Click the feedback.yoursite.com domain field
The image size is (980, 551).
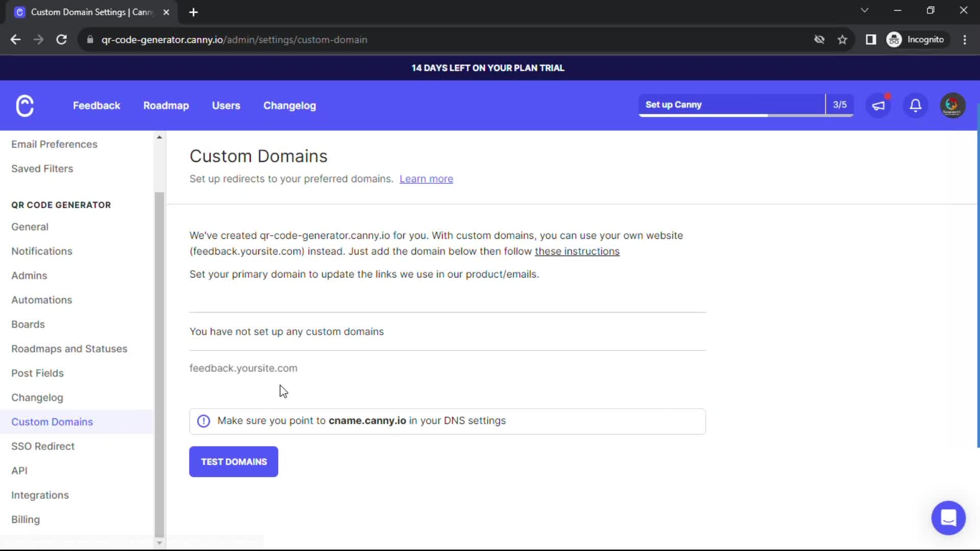point(243,368)
